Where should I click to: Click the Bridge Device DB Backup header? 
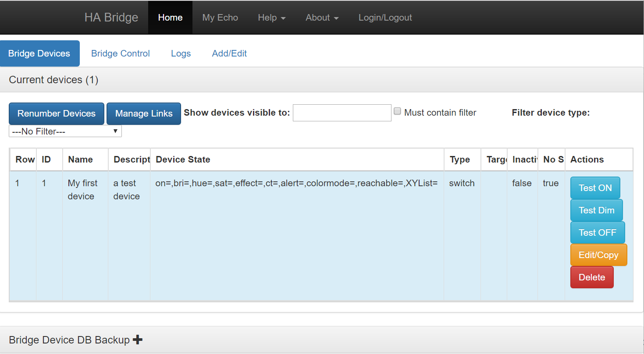pos(322,340)
